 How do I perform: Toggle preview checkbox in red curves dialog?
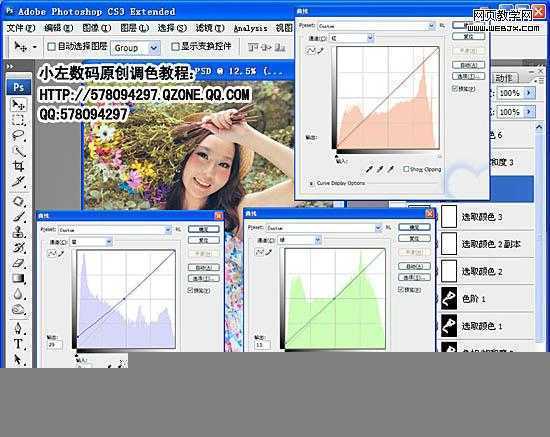click(455, 88)
